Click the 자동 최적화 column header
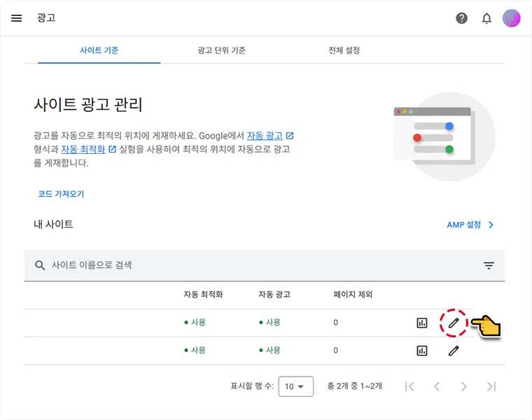Screen dimensions: 532x420 coord(203,295)
